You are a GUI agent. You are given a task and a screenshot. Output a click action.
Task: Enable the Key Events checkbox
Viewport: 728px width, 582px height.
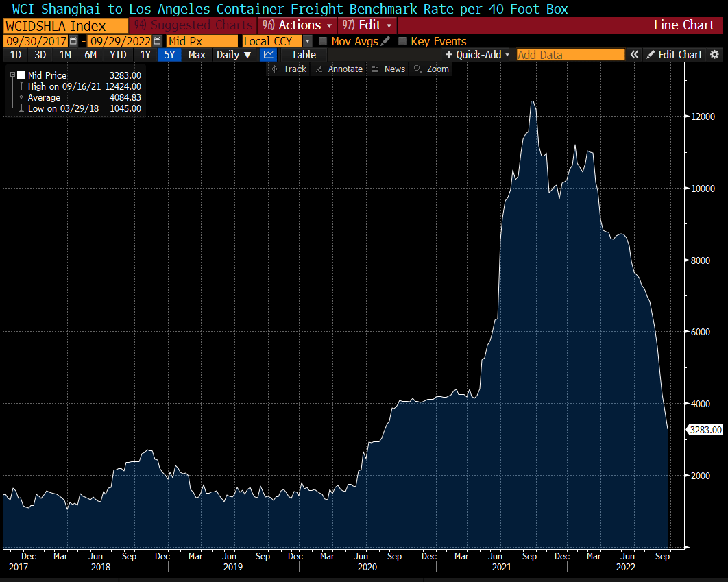[x=402, y=41]
